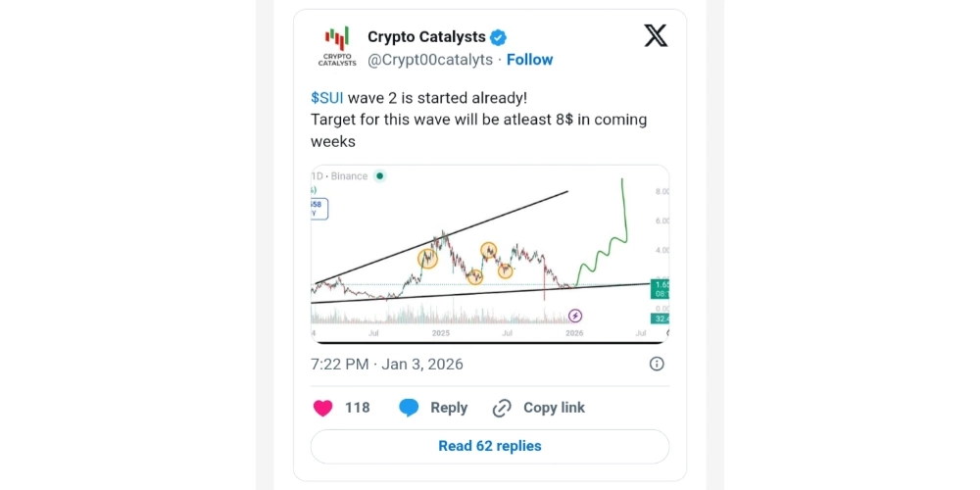Image resolution: width=980 pixels, height=490 pixels.
Task: Click the blue verified badge
Action: [499, 37]
